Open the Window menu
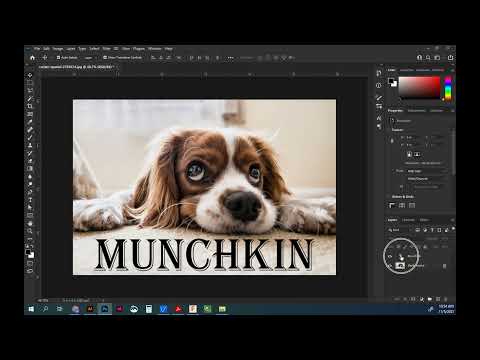This screenshot has width=480, height=360. pyautogui.click(x=155, y=49)
